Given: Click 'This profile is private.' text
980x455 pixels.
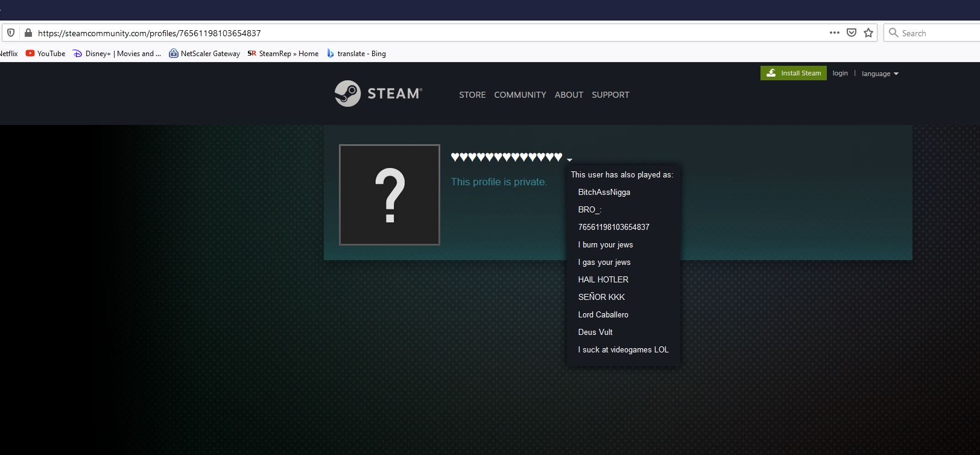Looking at the screenshot, I should (x=499, y=182).
